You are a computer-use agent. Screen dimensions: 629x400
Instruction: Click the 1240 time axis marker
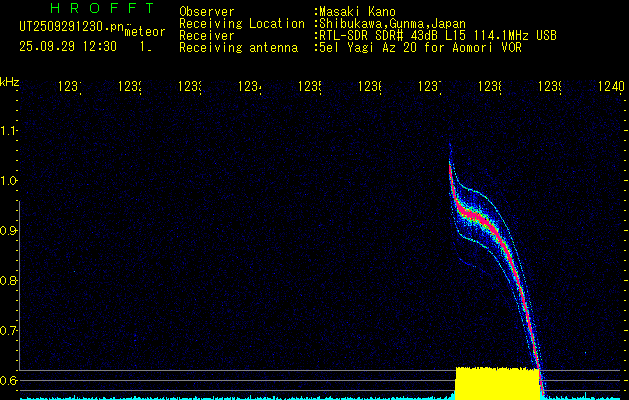coord(610,87)
